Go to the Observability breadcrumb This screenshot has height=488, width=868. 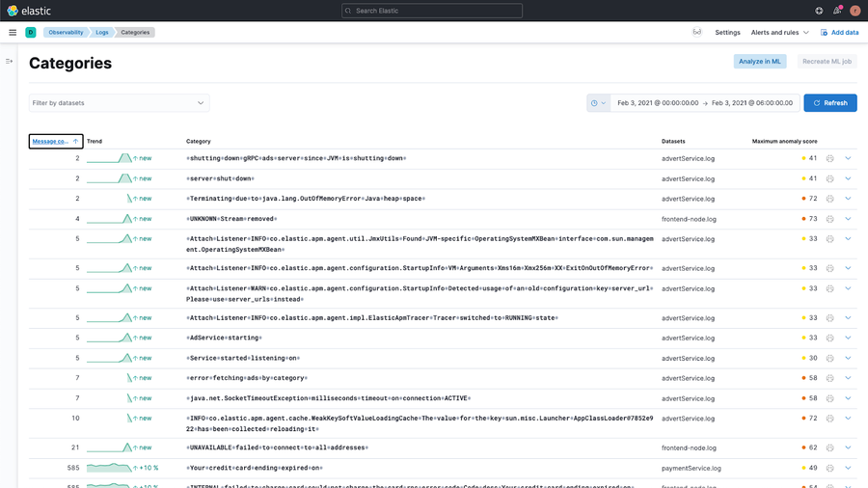pyautogui.click(x=66, y=32)
